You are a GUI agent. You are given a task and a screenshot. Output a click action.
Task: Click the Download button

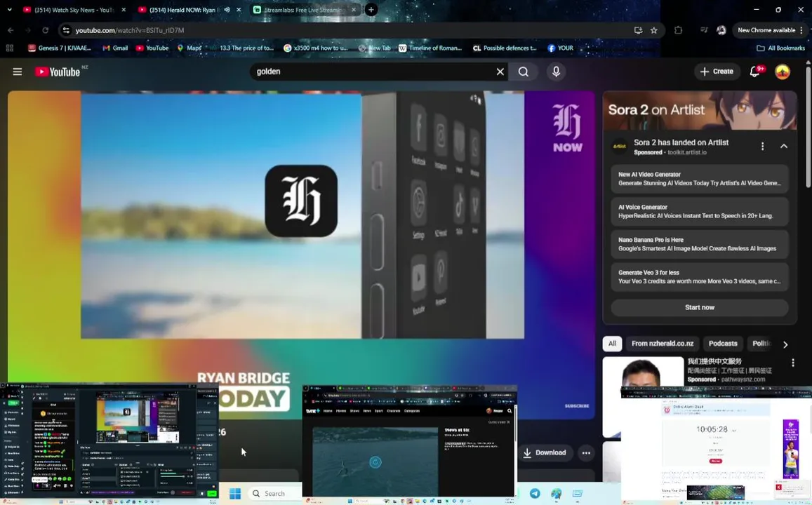tap(545, 452)
